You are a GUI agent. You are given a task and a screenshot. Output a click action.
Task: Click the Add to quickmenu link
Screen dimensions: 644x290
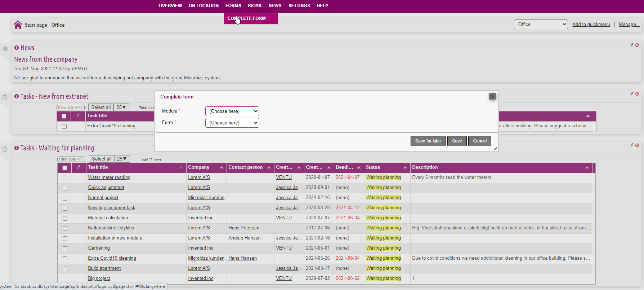point(591,24)
